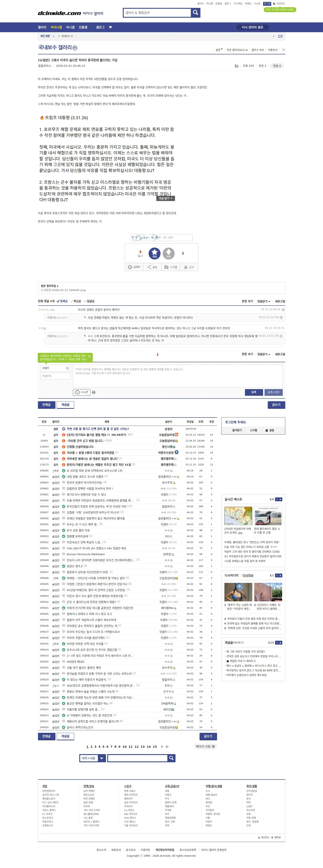Viewport: 323px width, 868px height.
Task: Click the search magnifier icon in header
Action: tap(195, 13)
